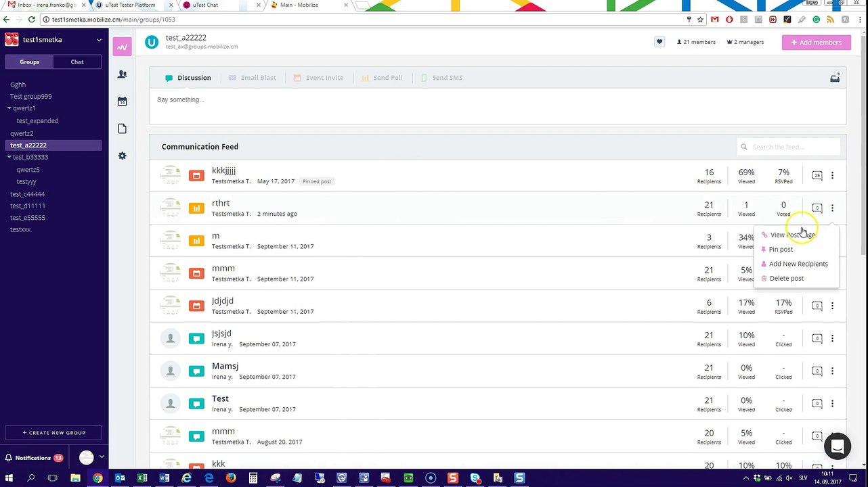Open the activity feed sidebar icon

122,47
